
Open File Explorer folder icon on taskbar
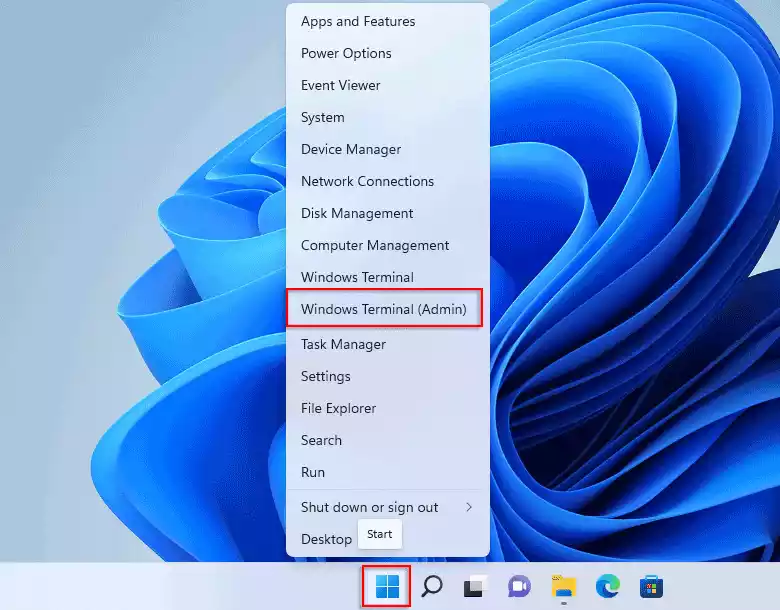tap(564, 587)
